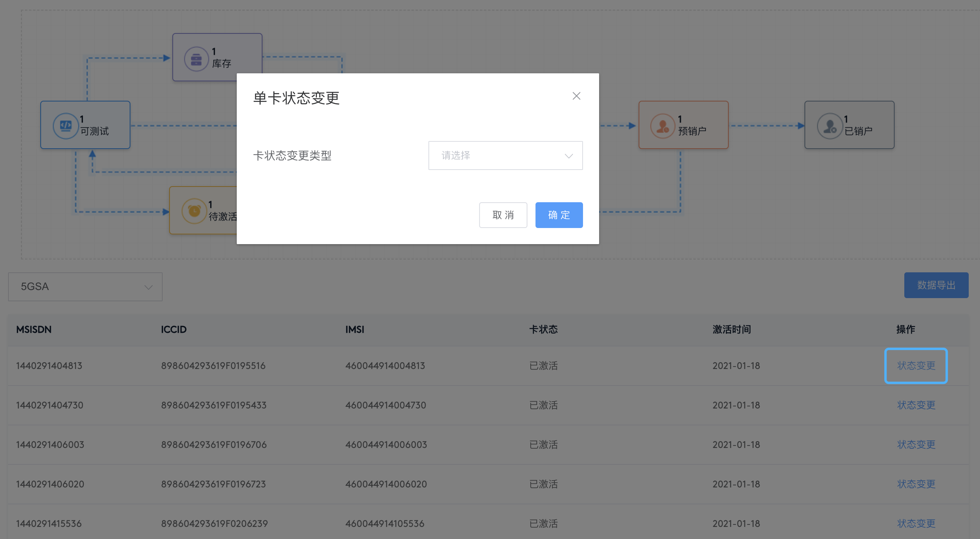Viewport: 980px width, 539px height.
Task: Expand the 5GSA product dropdown
Action: point(85,286)
